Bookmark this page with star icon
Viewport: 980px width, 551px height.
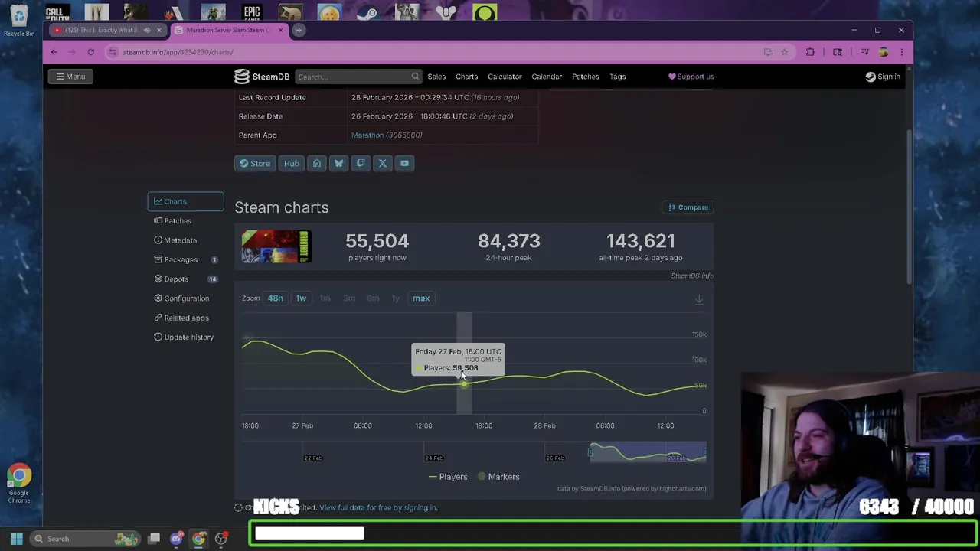click(x=784, y=52)
